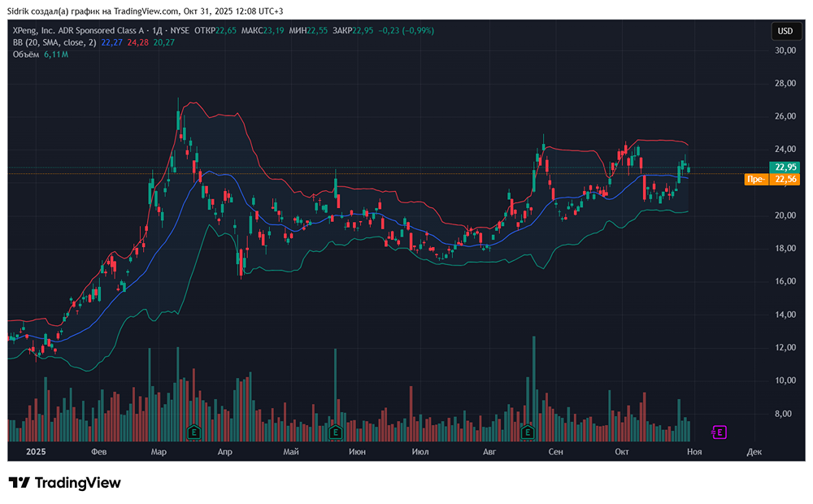Viewport: 813px width, 504px height.
Task: Click the blue 22,27 BB basis value
Action: (111, 42)
